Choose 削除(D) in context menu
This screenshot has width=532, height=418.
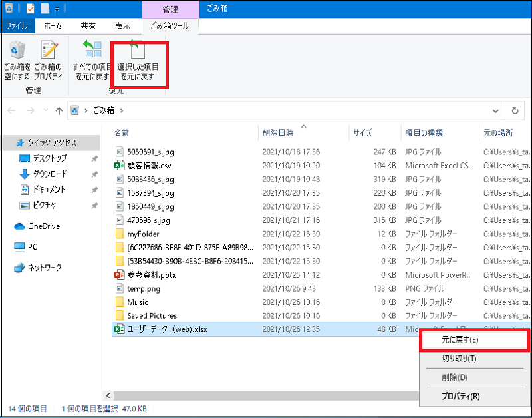click(474, 377)
